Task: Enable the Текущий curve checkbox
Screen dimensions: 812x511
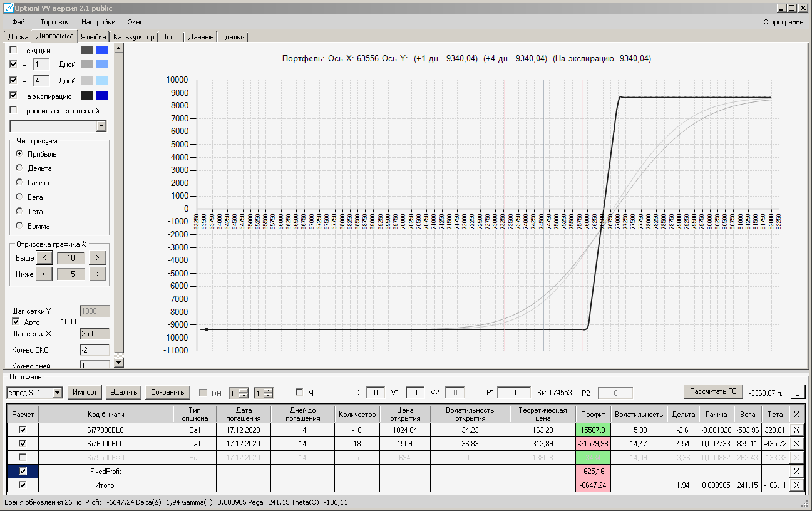Action: click(13, 50)
